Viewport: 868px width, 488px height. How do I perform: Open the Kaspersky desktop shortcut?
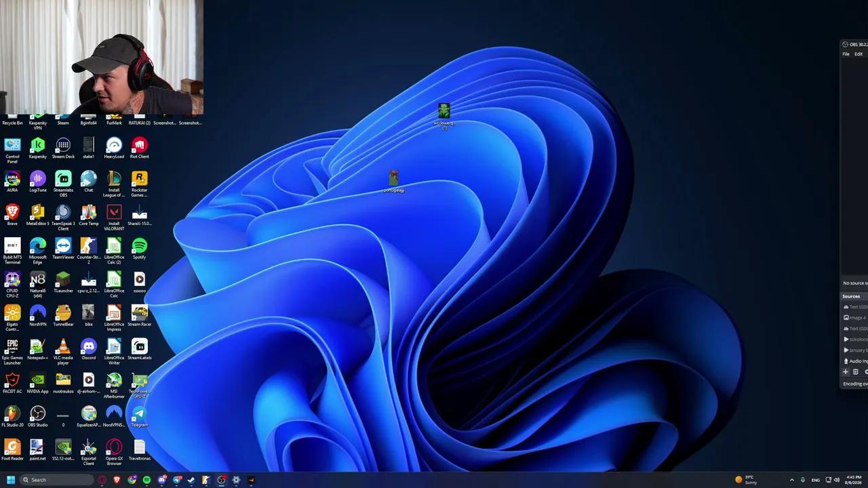[37, 148]
